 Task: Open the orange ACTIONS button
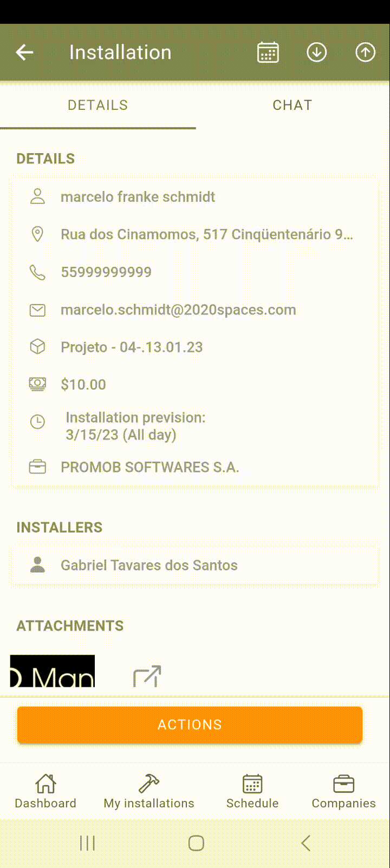coord(190,725)
